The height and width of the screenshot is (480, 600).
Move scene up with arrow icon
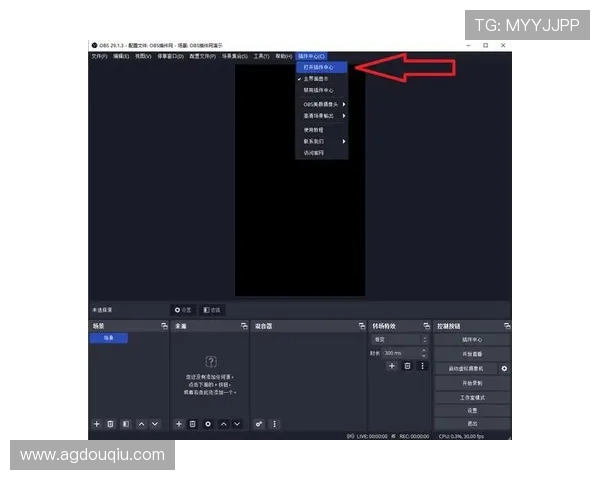(141, 424)
